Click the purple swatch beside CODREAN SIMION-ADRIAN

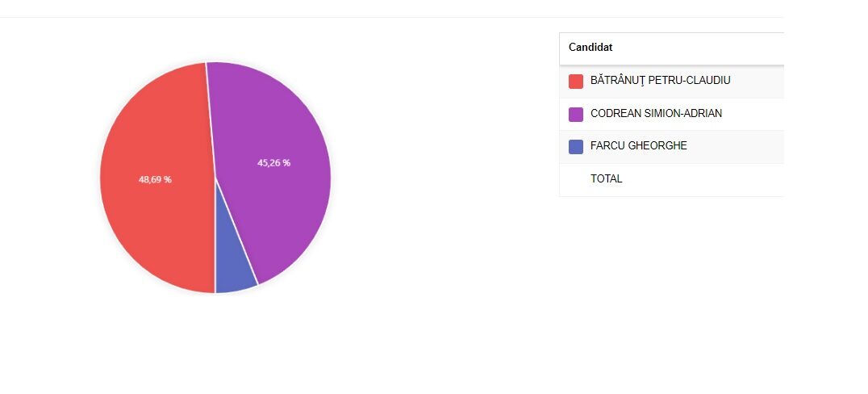tap(576, 114)
